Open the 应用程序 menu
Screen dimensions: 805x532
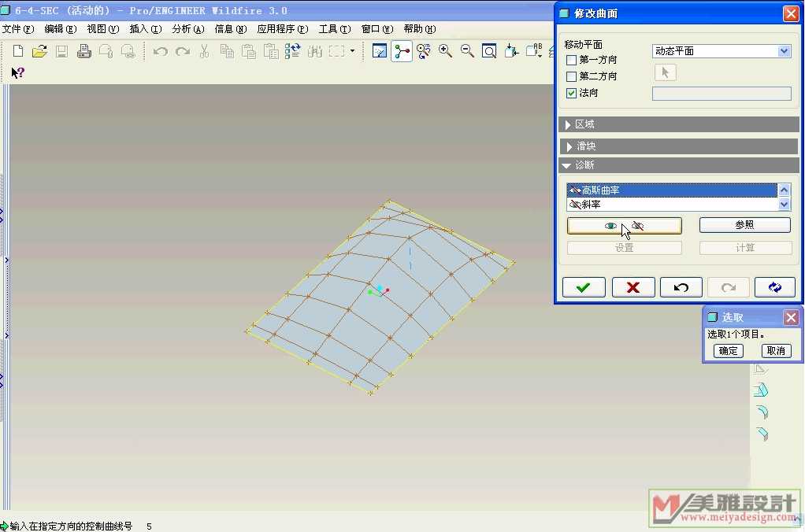pos(283,29)
